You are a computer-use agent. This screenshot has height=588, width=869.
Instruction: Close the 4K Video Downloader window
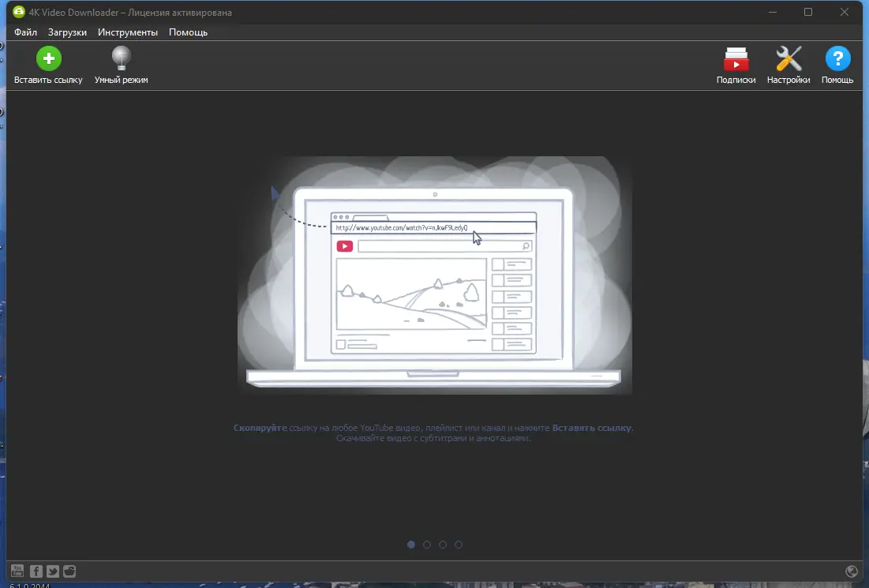pyautogui.click(x=844, y=12)
